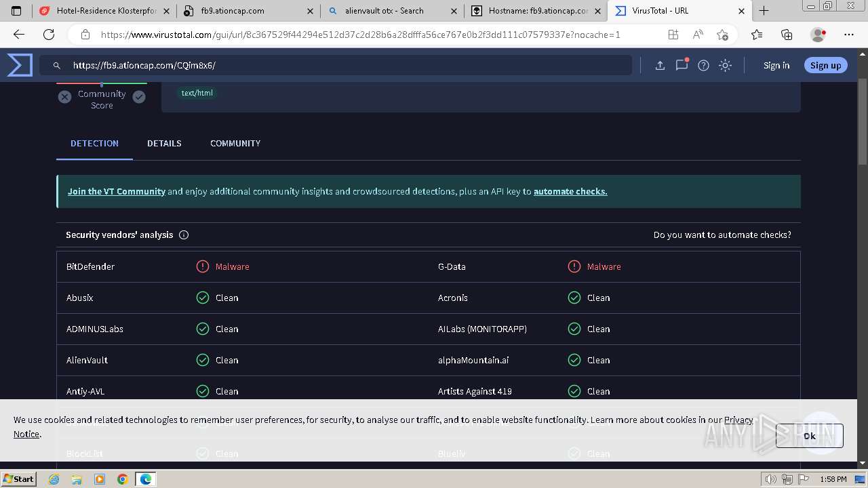Open the VirusTotal logo home link

19,65
